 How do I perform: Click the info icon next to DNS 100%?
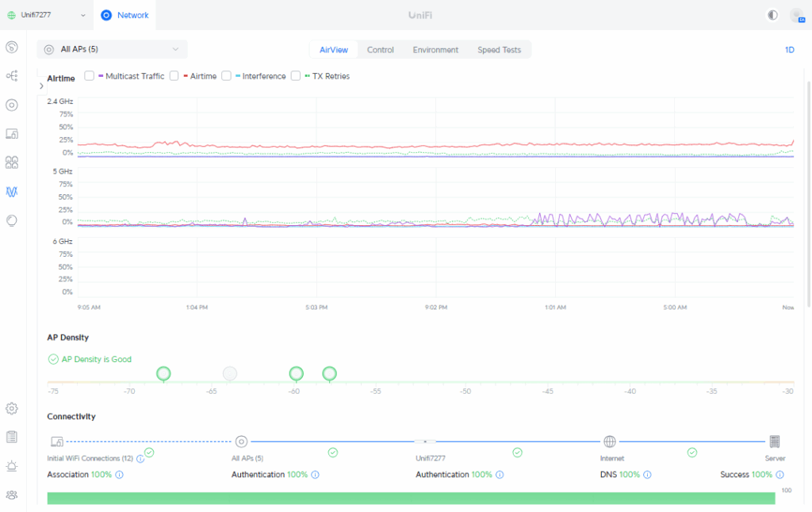tap(647, 475)
